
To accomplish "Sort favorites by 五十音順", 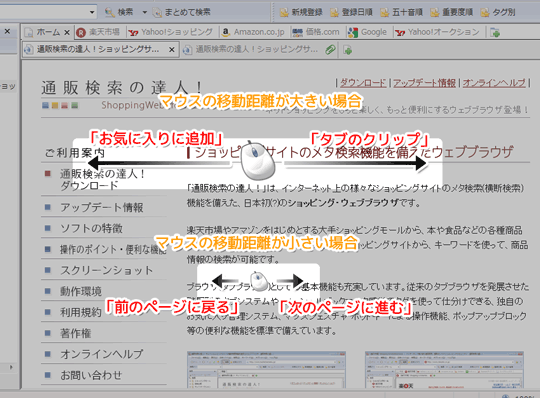I will (401, 12).
